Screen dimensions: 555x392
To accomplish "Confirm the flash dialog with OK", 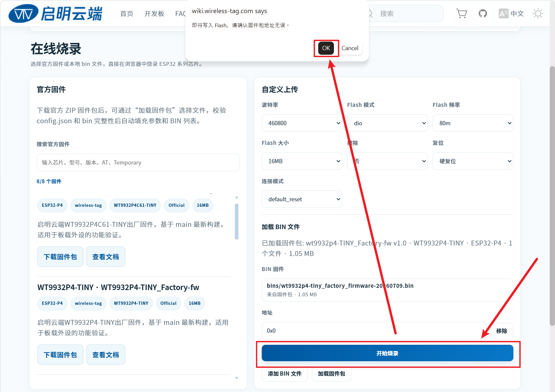I will [326, 48].
